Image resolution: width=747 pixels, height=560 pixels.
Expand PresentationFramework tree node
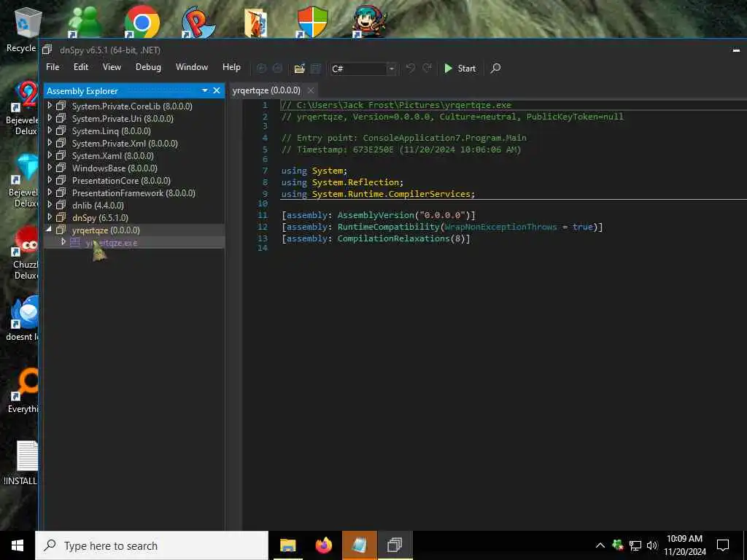point(50,192)
